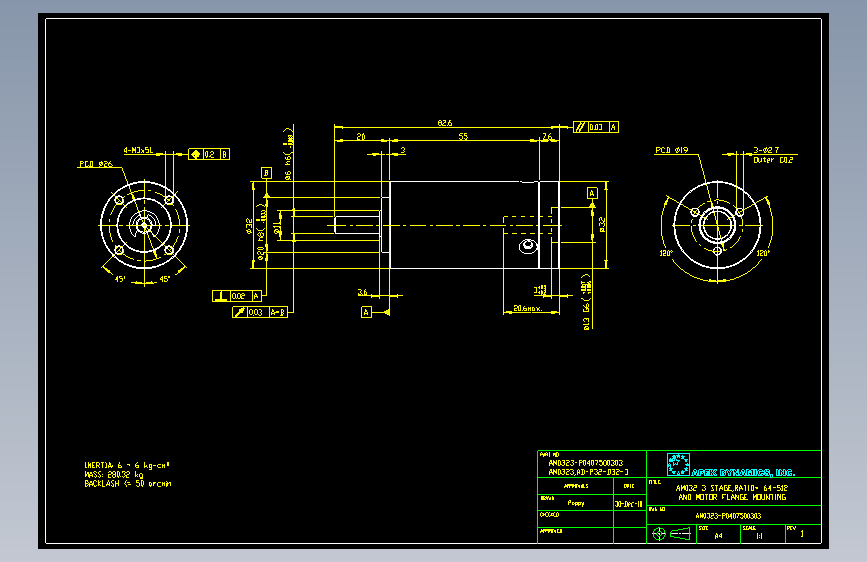This screenshot has height=562, width=867.
Task: Click the left 120° angle label
Action: click(666, 253)
